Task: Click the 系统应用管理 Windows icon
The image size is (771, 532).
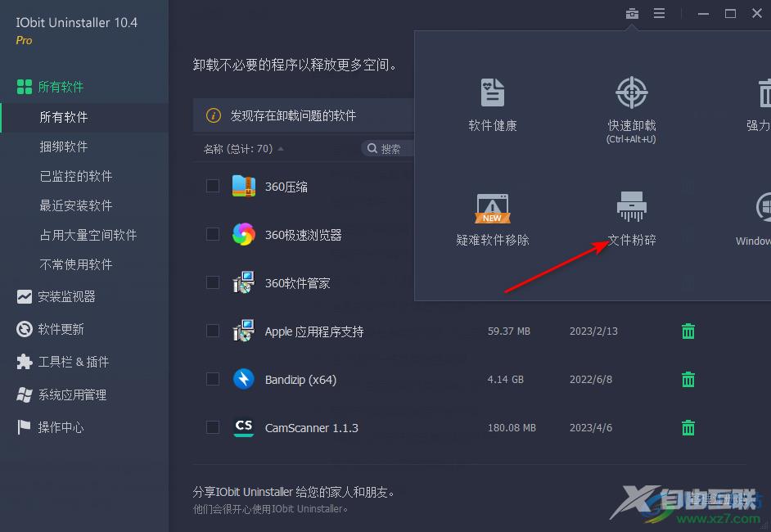Action: (x=24, y=394)
